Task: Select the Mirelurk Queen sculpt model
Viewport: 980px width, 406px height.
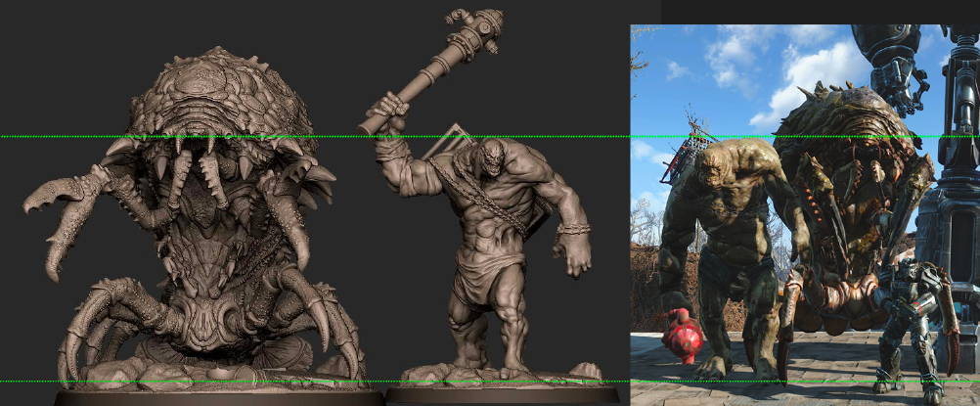Action: coord(200,219)
